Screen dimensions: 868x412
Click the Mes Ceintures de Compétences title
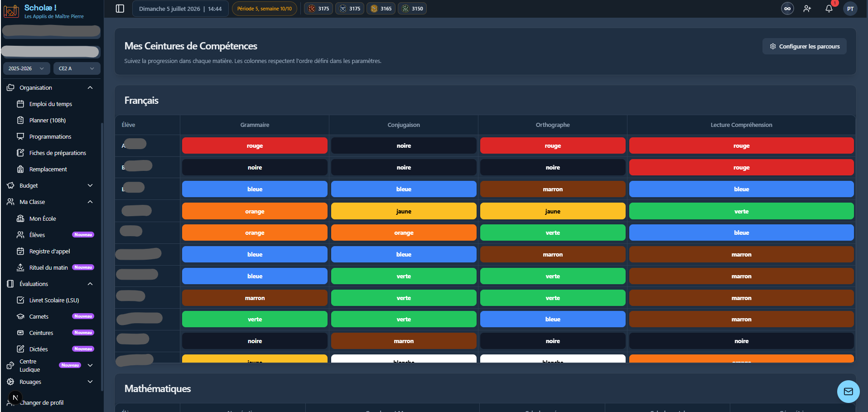pos(191,46)
